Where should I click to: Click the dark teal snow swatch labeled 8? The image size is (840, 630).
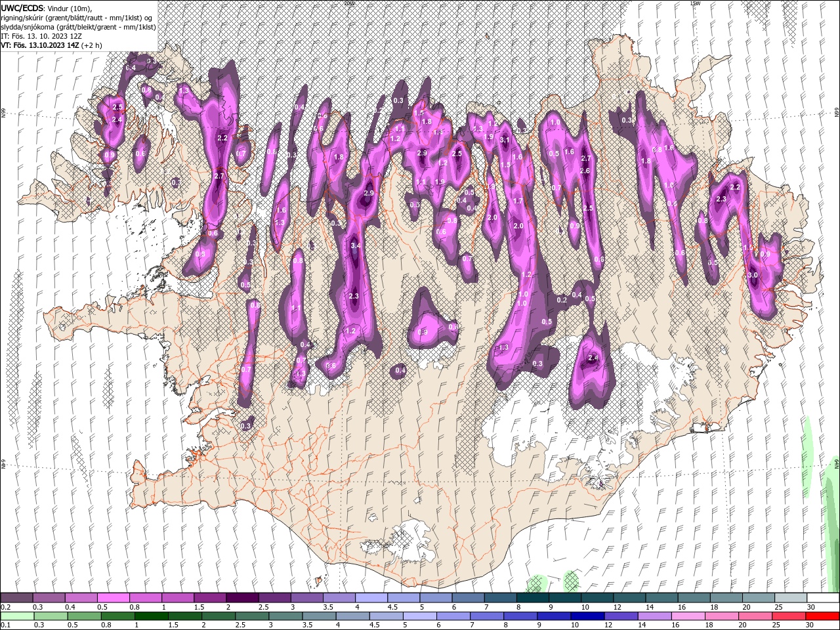click(532, 598)
